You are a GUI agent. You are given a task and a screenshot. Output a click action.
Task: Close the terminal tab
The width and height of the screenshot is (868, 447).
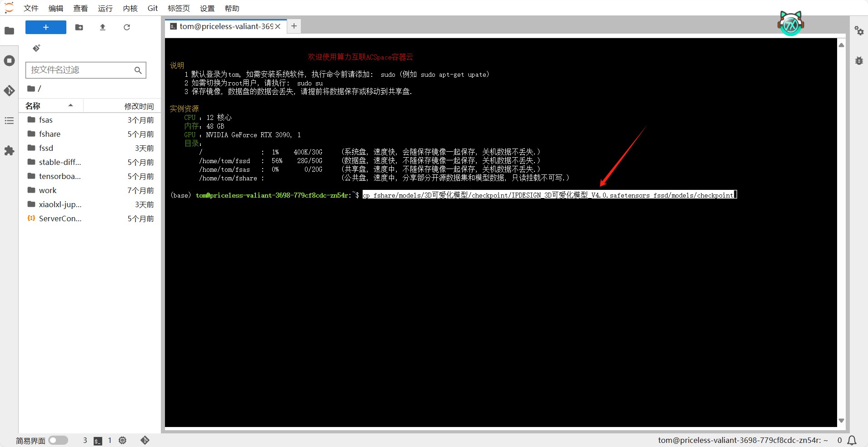278,26
